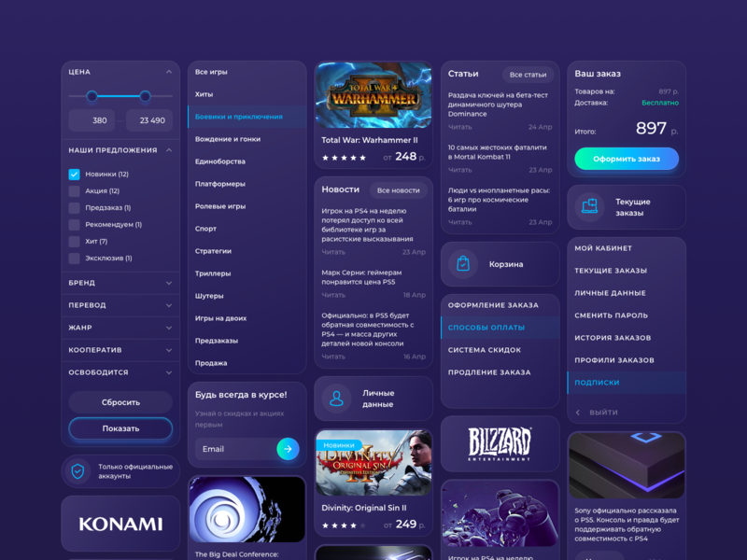Select Стратегии in the game categories menu
The image size is (747, 560).
point(213,251)
